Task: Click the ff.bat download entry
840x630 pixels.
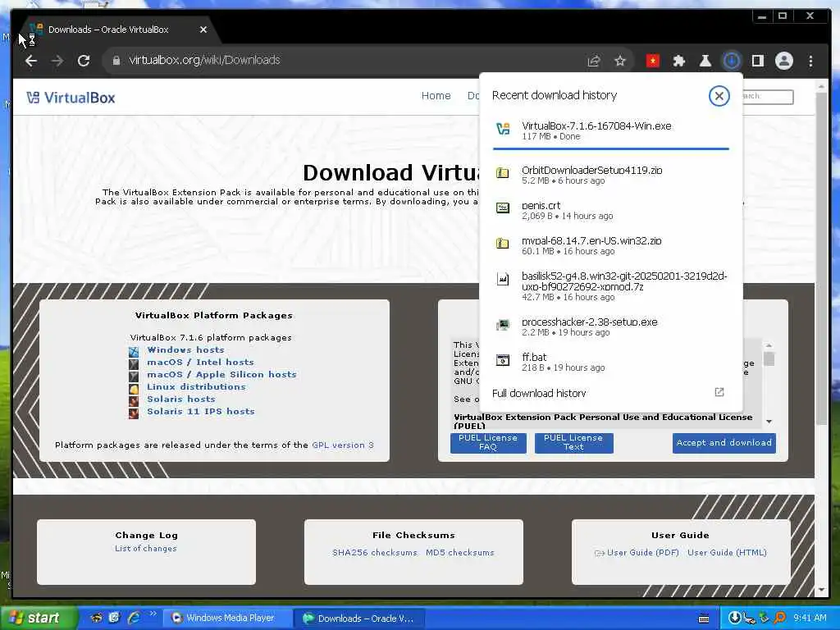Action: (610, 362)
